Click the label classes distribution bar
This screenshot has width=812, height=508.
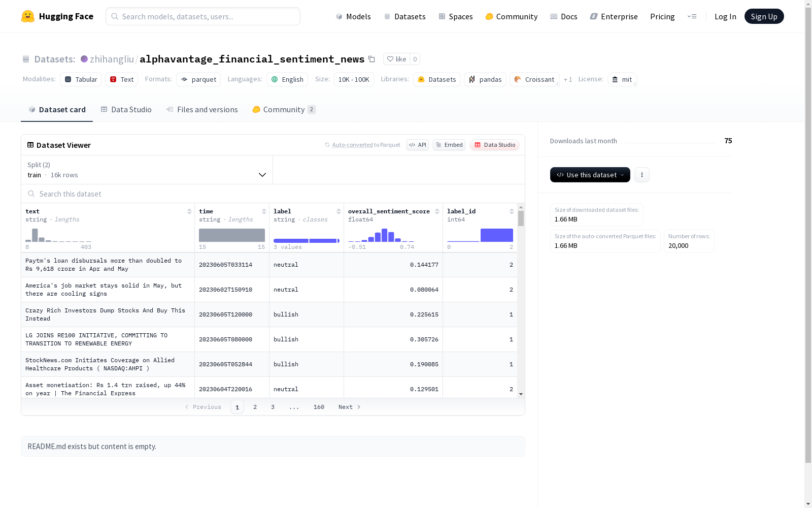pos(307,241)
